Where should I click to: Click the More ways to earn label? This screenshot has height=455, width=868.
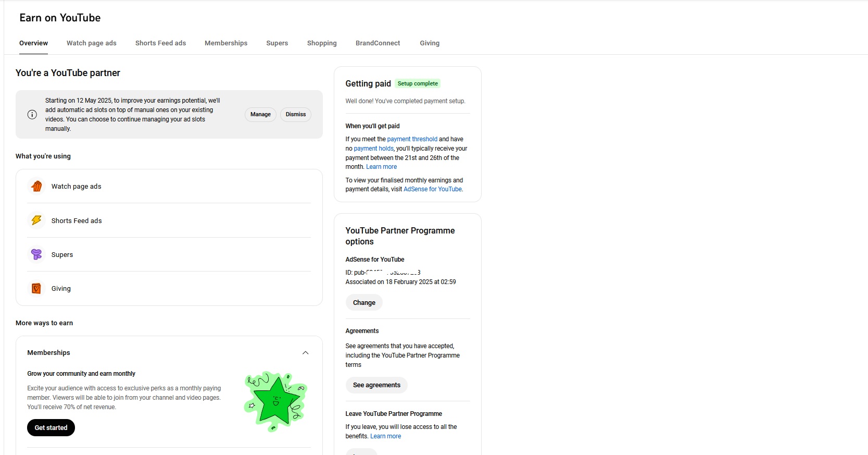(44, 323)
